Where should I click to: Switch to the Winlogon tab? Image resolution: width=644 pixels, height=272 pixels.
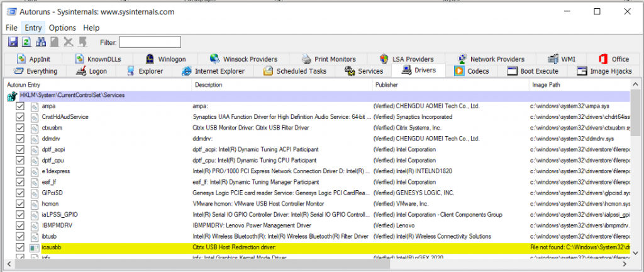165,59
